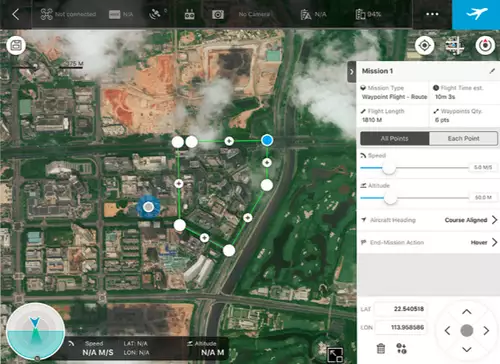Screen dimensions: 500x364
Task: Nudge waypoint left with the arrow
Action: point(447,331)
